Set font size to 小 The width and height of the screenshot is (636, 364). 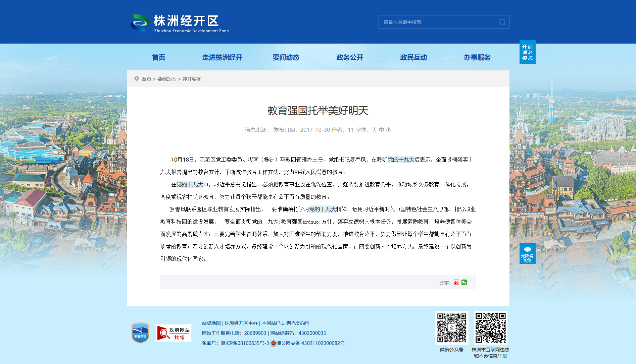388,130
